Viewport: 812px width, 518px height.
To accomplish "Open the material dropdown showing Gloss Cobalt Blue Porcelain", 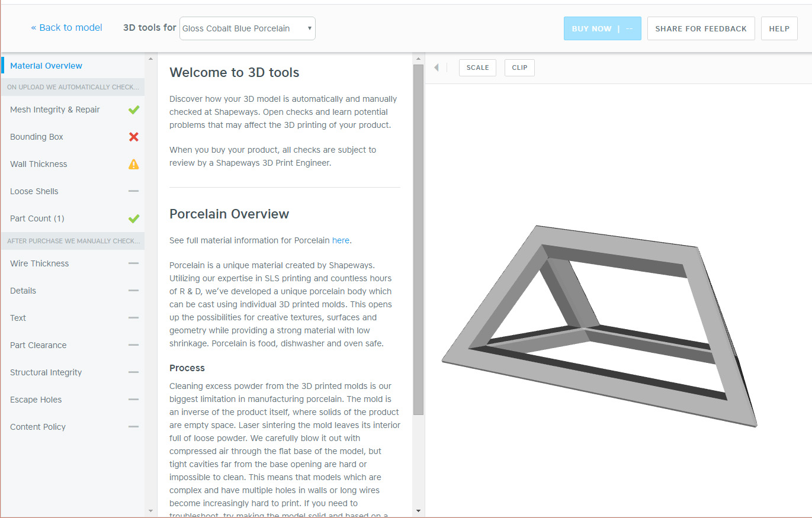I will 248,28.
